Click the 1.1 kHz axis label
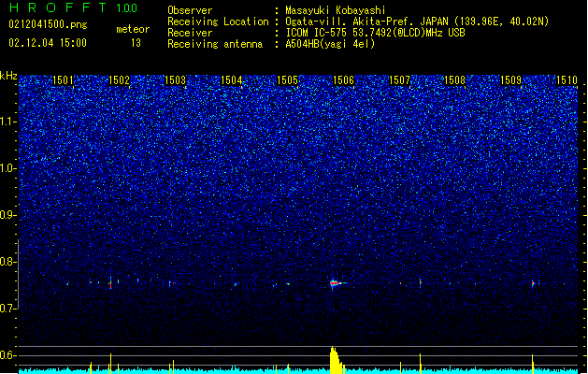588x374 pixels. coord(8,122)
